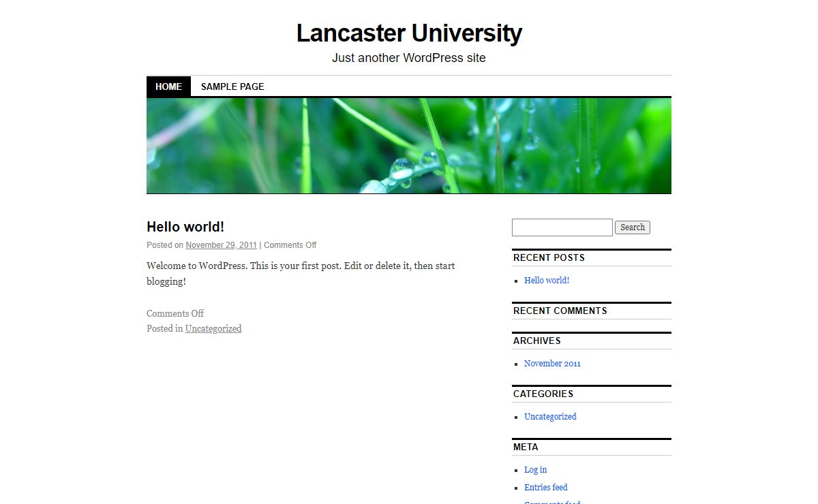Open the November 2011 archive link
This screenshot has width=818, height=504.
pyautogui.click(x=552, y=363)
